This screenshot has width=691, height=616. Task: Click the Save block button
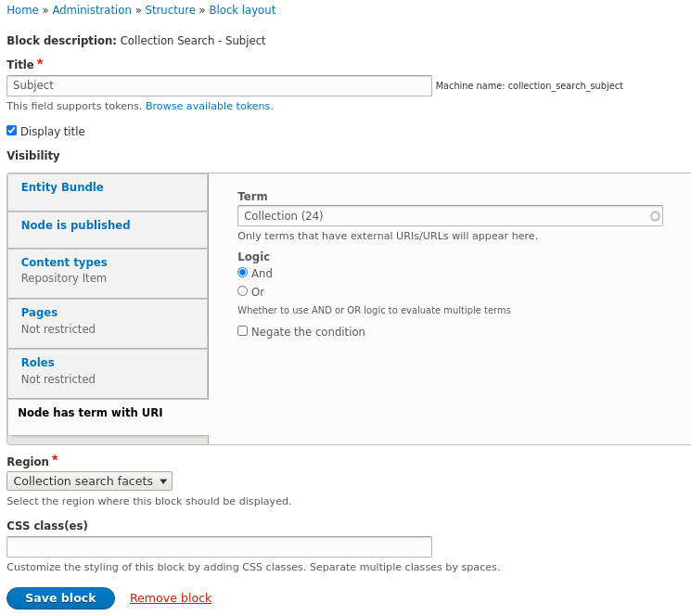click(x=60, y=598)
